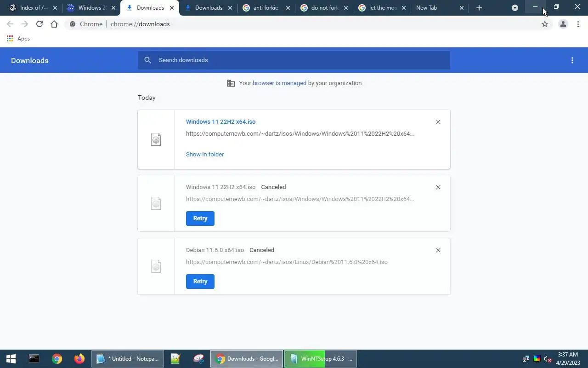Open the Apps shortcut in bookmarks bar
The image size is (588, 368).
pyautogui.click(x=18, y=39)
